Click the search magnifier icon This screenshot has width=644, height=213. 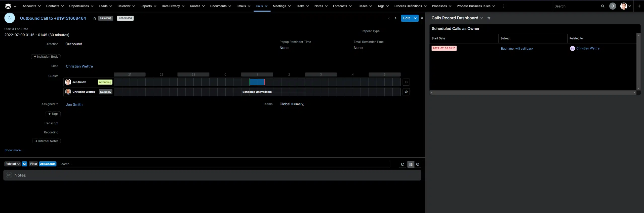[602, 6]
